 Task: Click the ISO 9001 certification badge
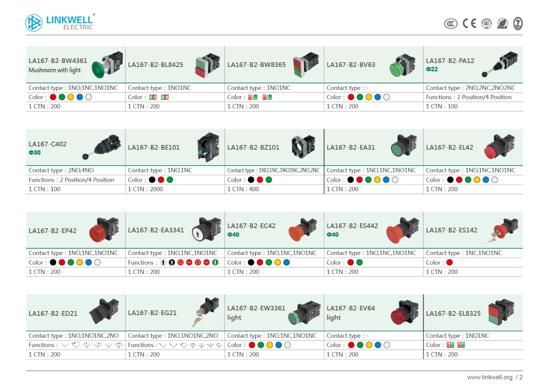coord(487,23)
